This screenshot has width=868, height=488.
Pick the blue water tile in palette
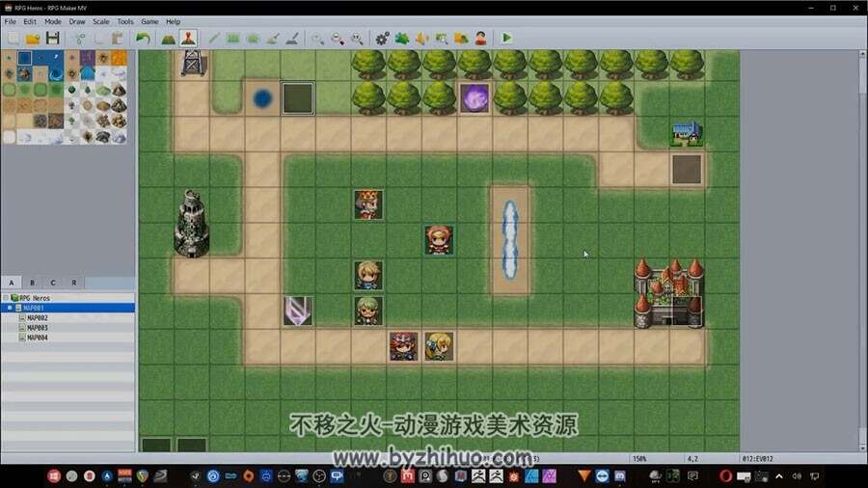(x=24, y=58)
